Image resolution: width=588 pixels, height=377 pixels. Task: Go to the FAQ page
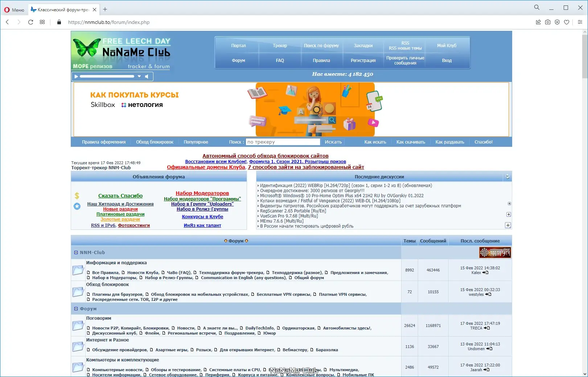[280, 61]
